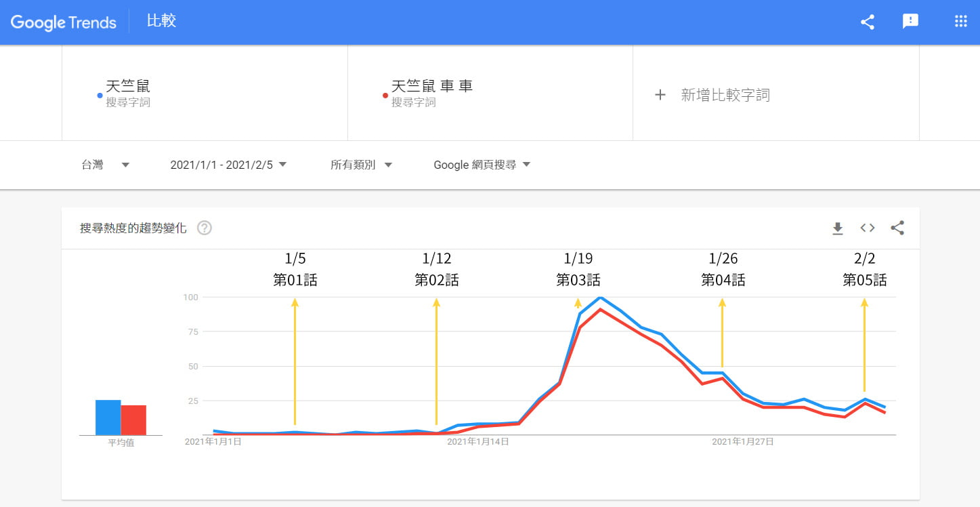
Task: Click the peak point of the blue trend line
Action: (x=601, y=298)
